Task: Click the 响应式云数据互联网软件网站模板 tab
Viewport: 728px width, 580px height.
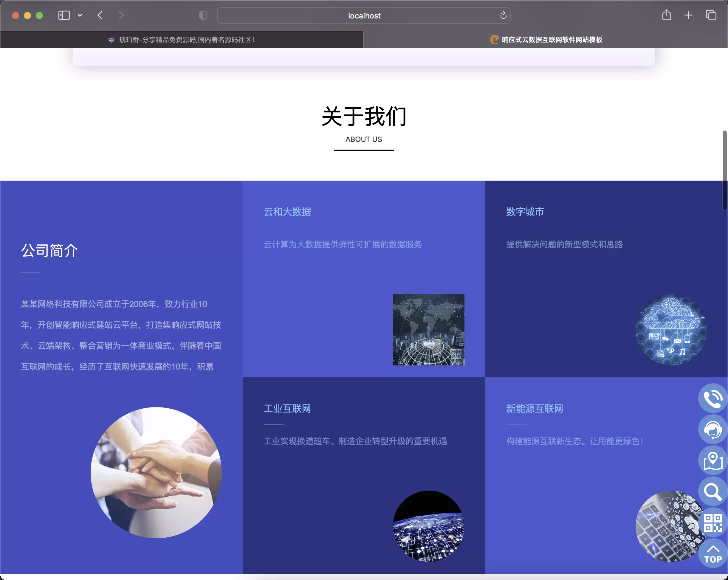Action: [546, 40]
